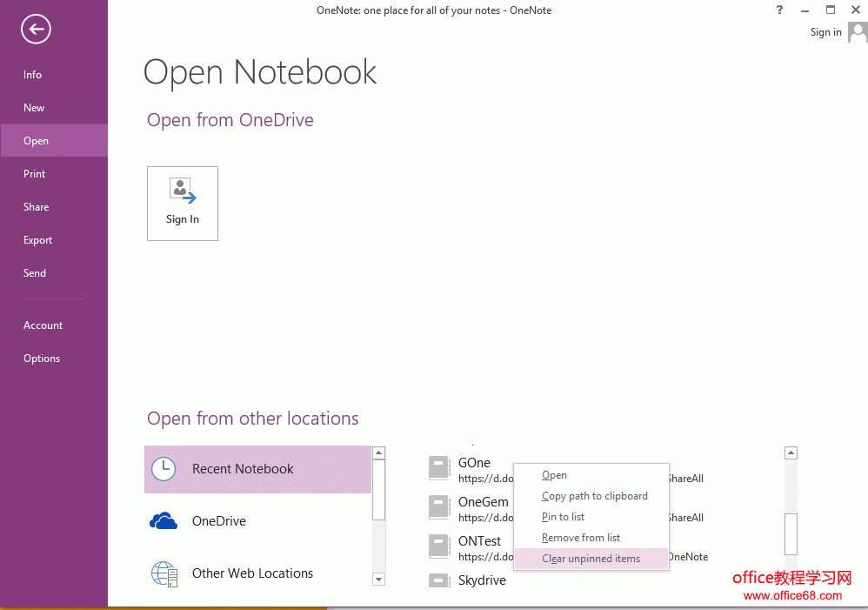This screenshot has width=868, height=610.
Task: Click the globe icon for Other Web Locations
Action: point(164,573)
